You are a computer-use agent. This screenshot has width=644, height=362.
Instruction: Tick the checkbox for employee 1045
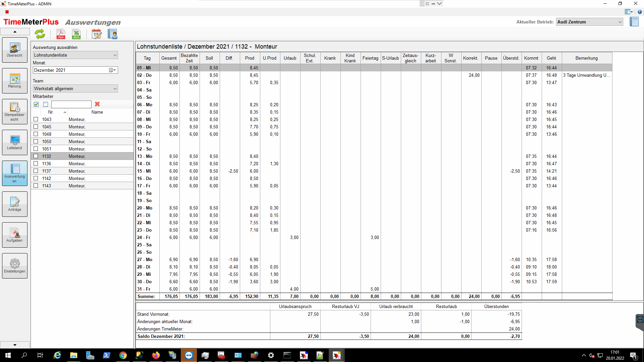36,127
